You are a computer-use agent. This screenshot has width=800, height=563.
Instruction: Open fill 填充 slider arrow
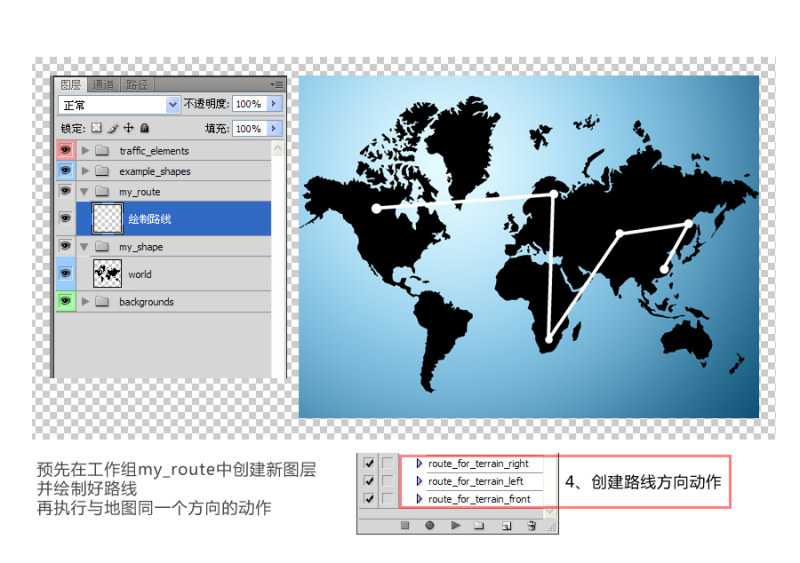(274, 128)
